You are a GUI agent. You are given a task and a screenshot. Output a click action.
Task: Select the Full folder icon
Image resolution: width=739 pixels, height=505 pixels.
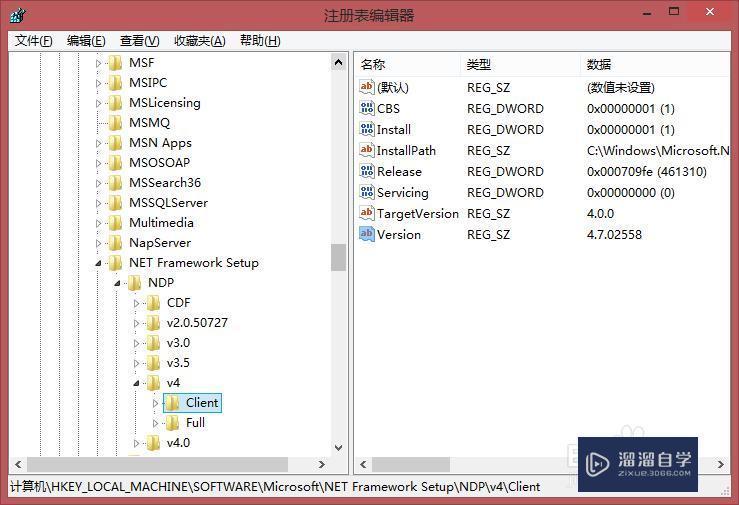point(172,423)
